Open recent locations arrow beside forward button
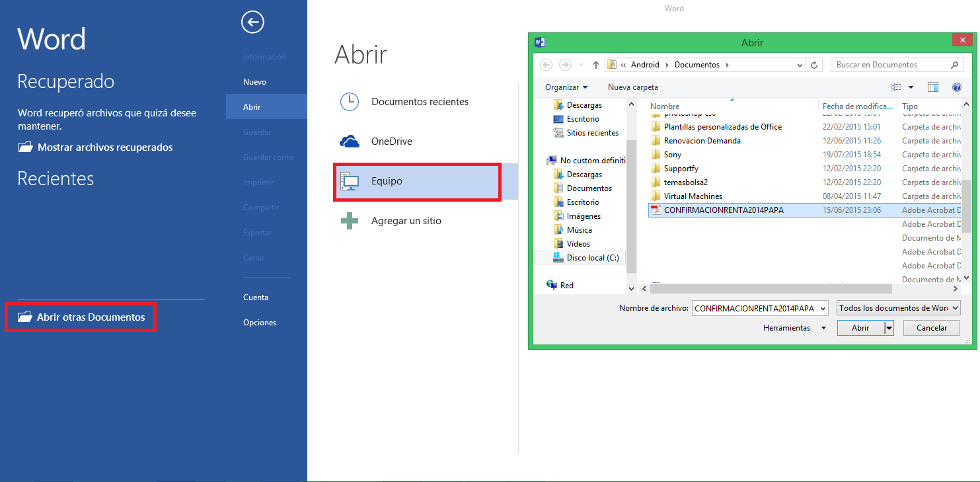Screen dimensions: 980x482 pos(581,65)
